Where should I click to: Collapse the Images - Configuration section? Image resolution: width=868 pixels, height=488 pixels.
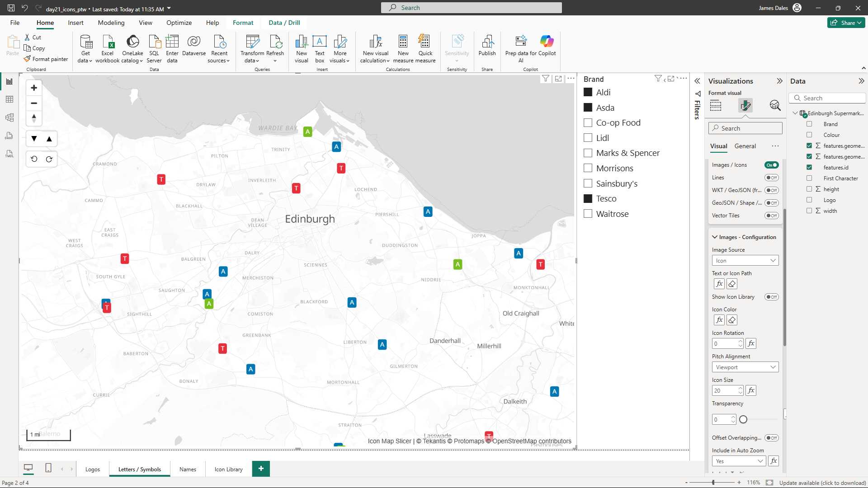click(715, 237)
